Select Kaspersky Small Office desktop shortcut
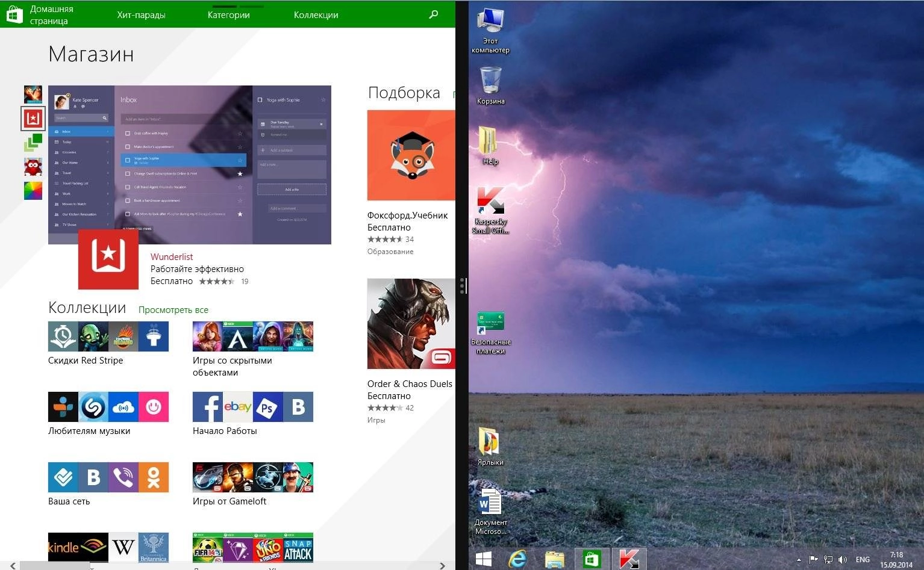The height and width of the screenshot is (570, 924). point(490,210)
